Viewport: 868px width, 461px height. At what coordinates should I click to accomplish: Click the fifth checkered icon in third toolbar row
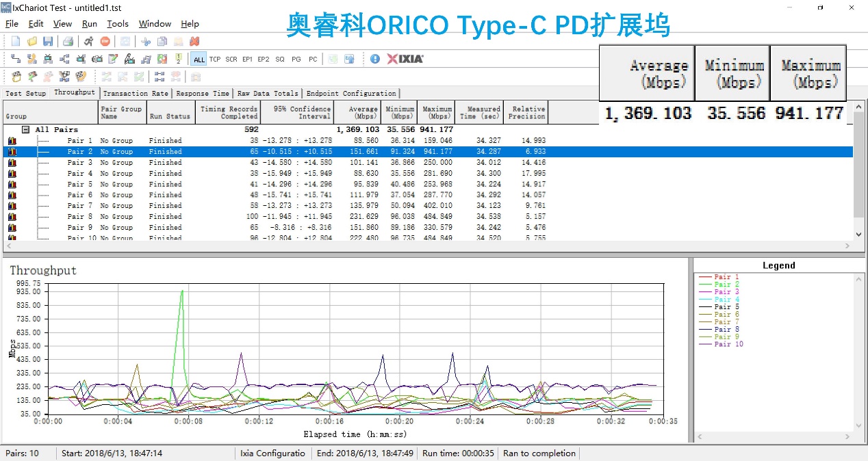tap(81, 76)
